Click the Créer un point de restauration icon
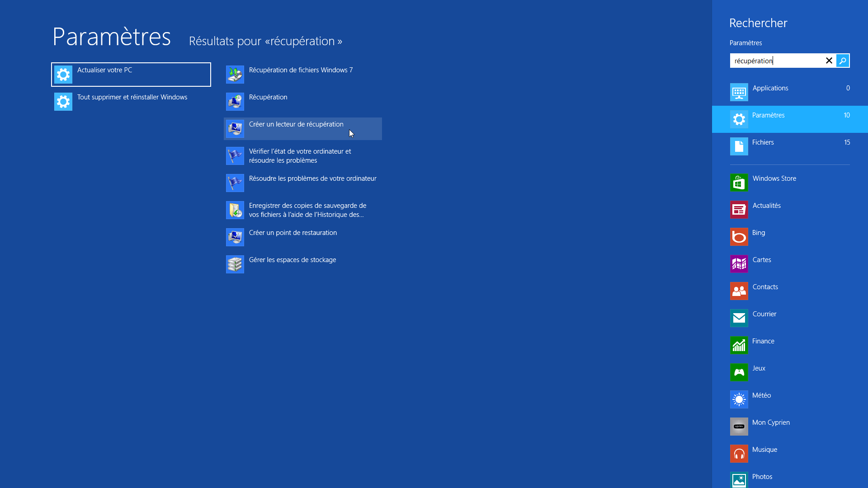Viewport: 868px width, 488px height. (235, 237)
